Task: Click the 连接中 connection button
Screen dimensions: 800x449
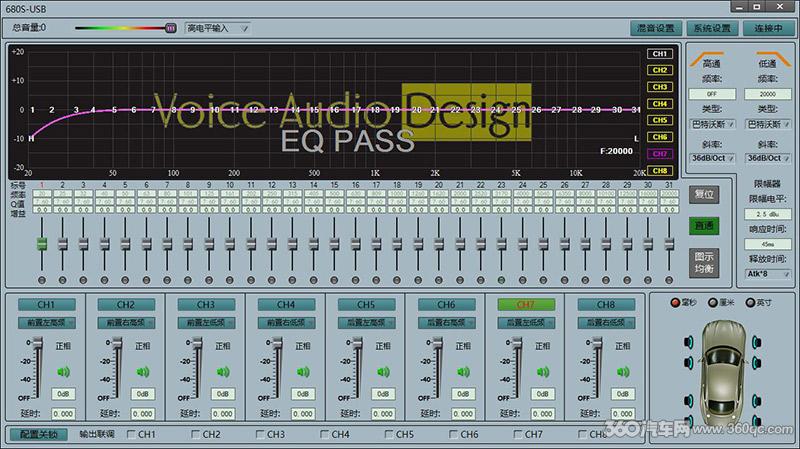Action: pyautogui.click(x=768, y=28)
